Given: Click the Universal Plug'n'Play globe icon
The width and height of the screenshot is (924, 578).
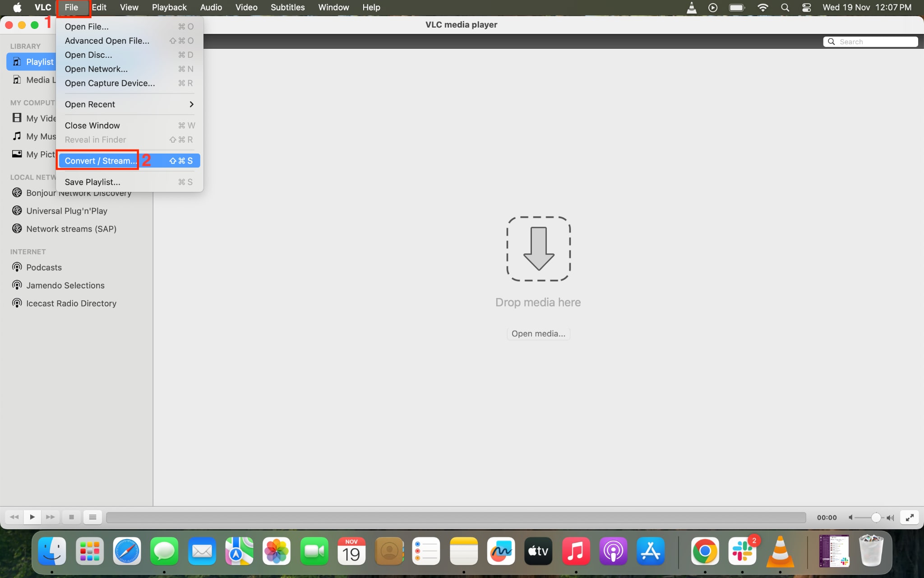Looking at the screenshot, I should pyautogui.click(x=17, y=210).
